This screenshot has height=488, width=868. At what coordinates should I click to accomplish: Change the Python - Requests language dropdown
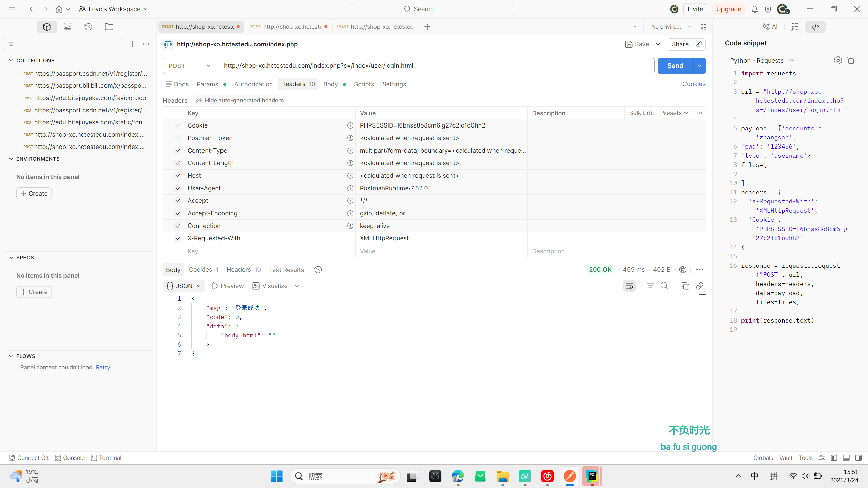pyautogui.click(x=761, y=60)
